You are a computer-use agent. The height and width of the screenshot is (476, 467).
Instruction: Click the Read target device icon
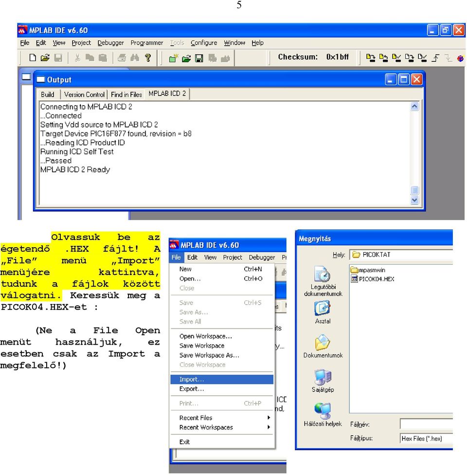coord(383,57)
